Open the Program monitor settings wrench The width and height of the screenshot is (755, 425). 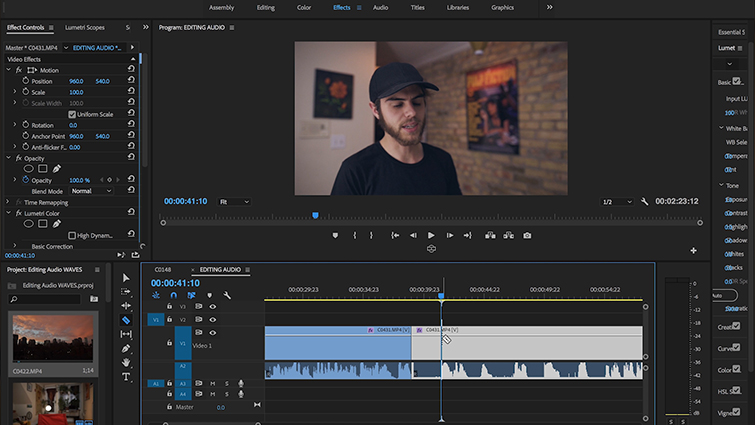coord(645,201)
